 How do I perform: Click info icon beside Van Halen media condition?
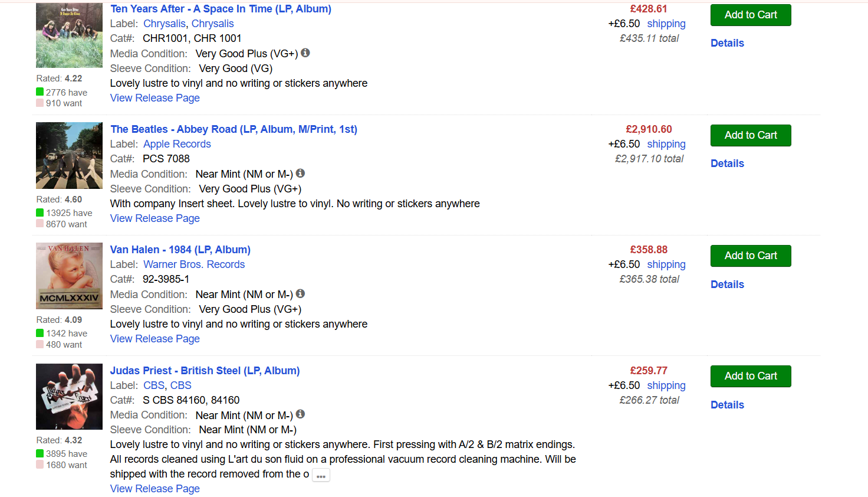click(300, 293)
